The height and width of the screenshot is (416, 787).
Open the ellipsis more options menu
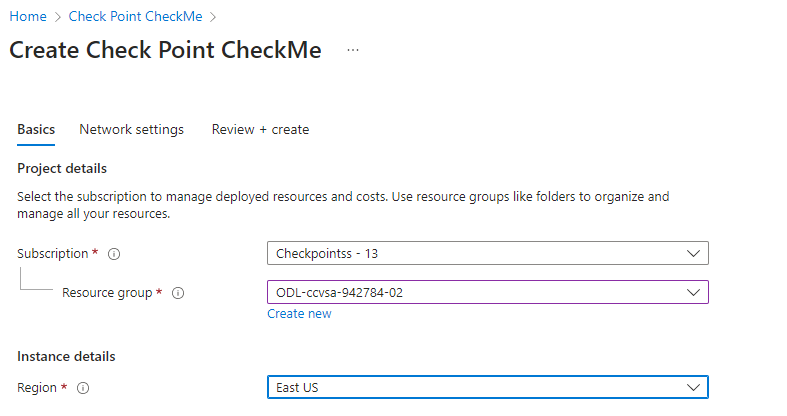tap(353, 50)
